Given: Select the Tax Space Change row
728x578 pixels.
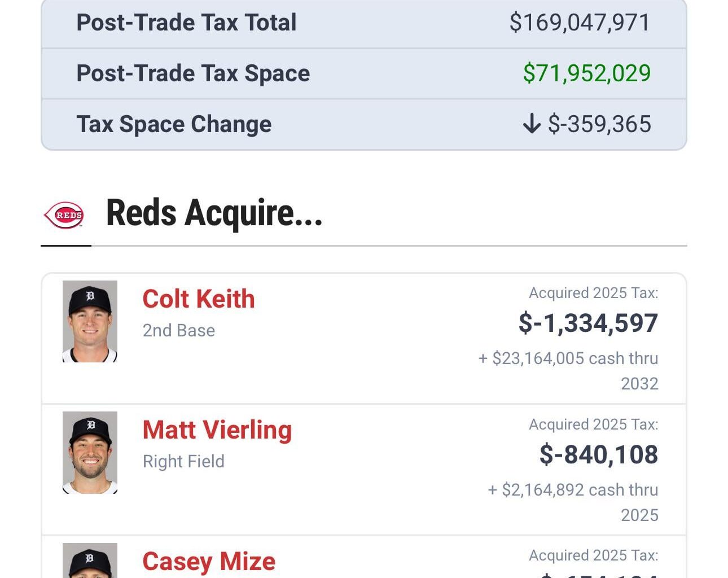Looking at the screenshot, I should pyautogui.click(x=364, y=124).
